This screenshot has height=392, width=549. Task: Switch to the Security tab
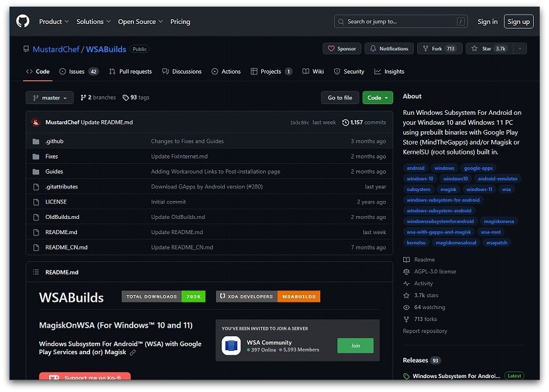tap(349, 72)
